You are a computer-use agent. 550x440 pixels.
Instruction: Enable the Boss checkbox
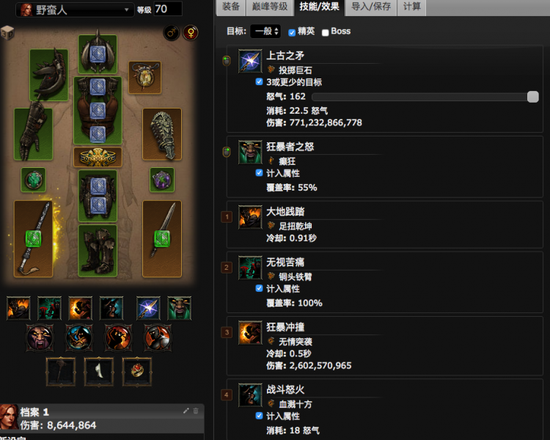click(325, 33)
